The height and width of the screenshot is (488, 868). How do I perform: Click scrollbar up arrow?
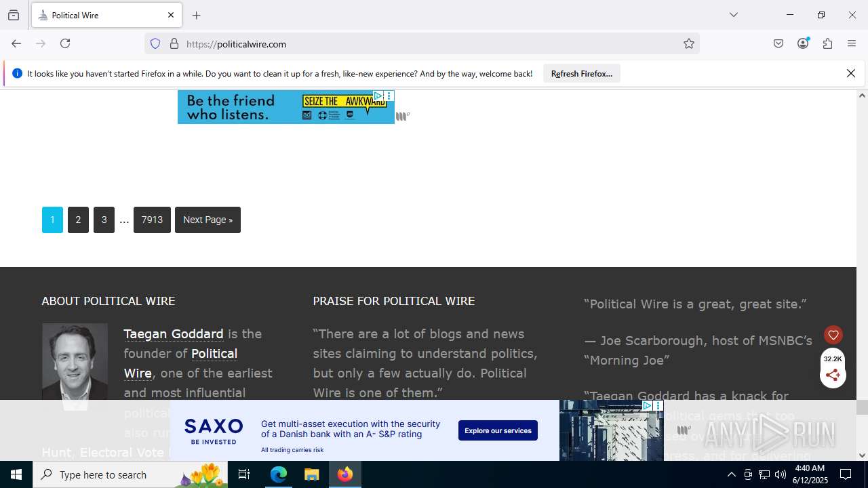click(x=862, y=95)
